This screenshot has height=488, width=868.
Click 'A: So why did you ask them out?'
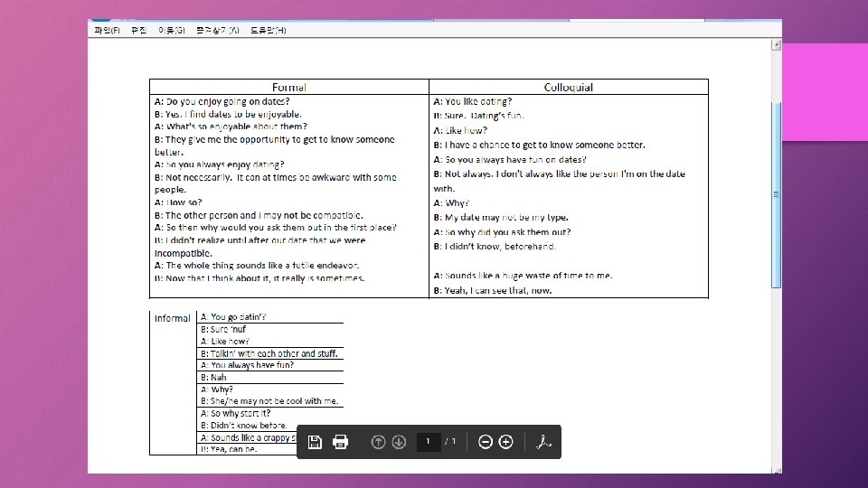coord(502,232)
